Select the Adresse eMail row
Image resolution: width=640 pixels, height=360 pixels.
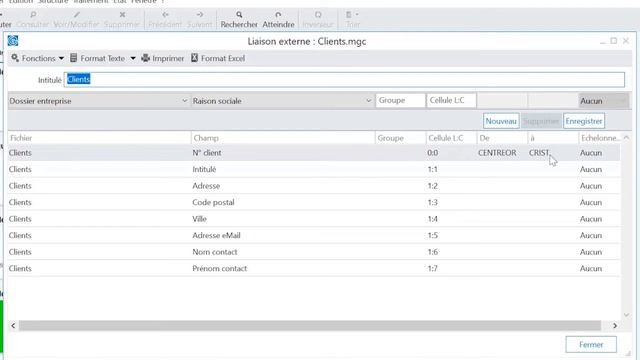(x=314, y=235)
